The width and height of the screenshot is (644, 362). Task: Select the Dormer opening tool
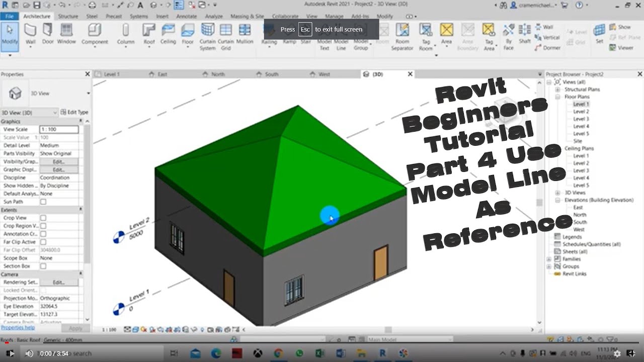547,48
